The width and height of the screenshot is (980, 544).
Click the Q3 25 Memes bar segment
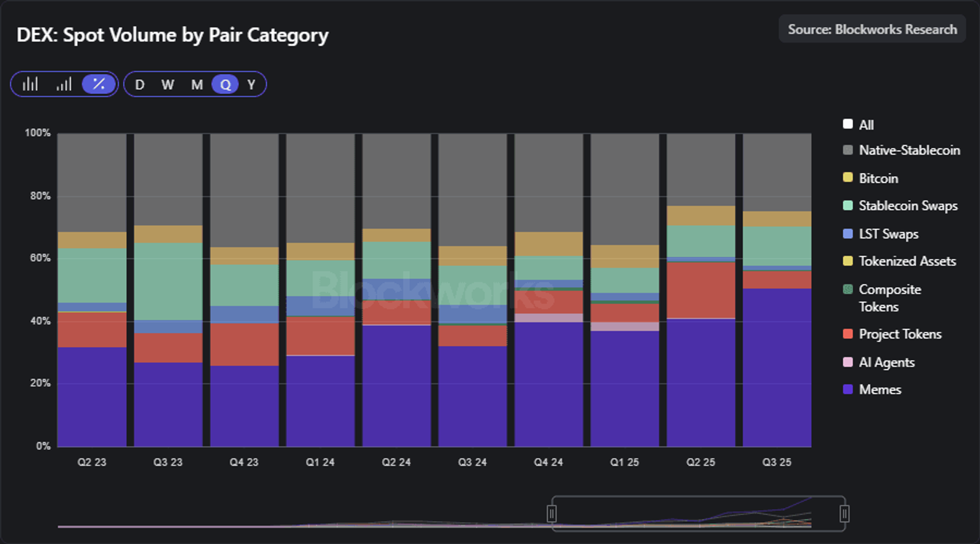(x=777, y=368)
